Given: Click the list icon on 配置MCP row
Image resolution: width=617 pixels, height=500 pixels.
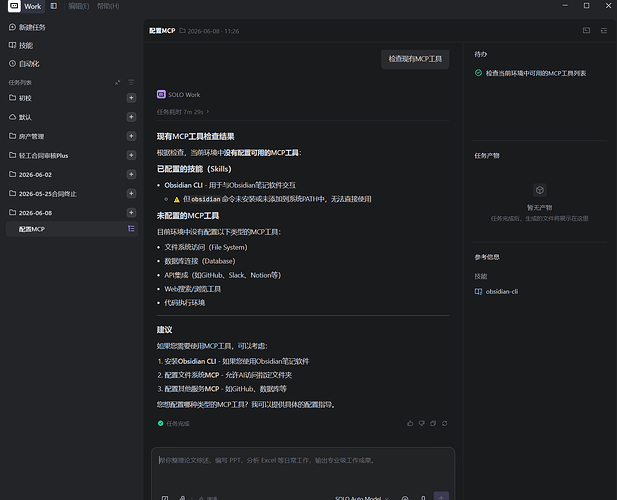Looking at the screenshot, I should (x=131, y=229).
